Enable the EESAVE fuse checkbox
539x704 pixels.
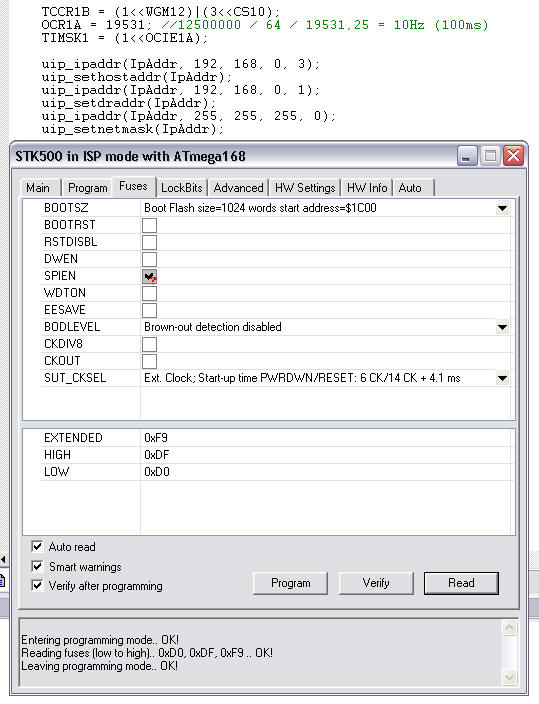(149, 310)
